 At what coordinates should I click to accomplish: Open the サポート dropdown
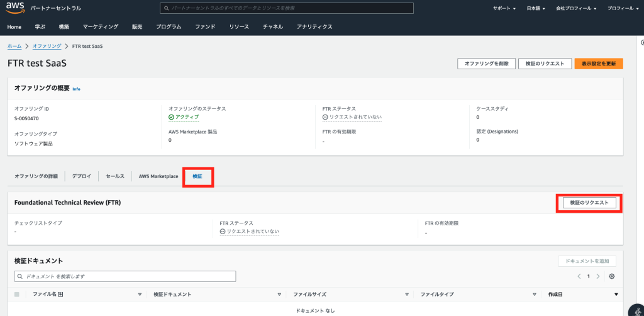[504, 8]
